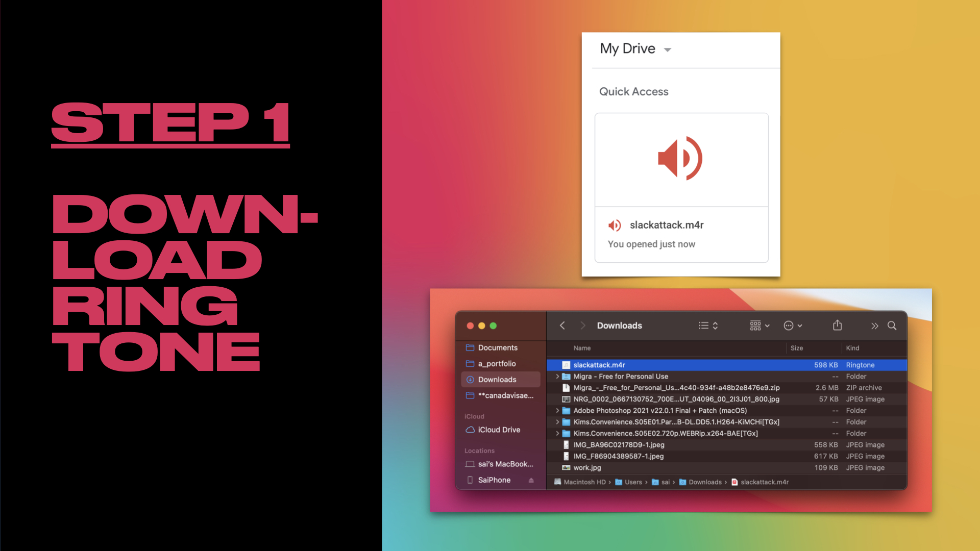Click Users in the path bar
Viewport: 980px width, 551px height.
(x=633, y=482)
